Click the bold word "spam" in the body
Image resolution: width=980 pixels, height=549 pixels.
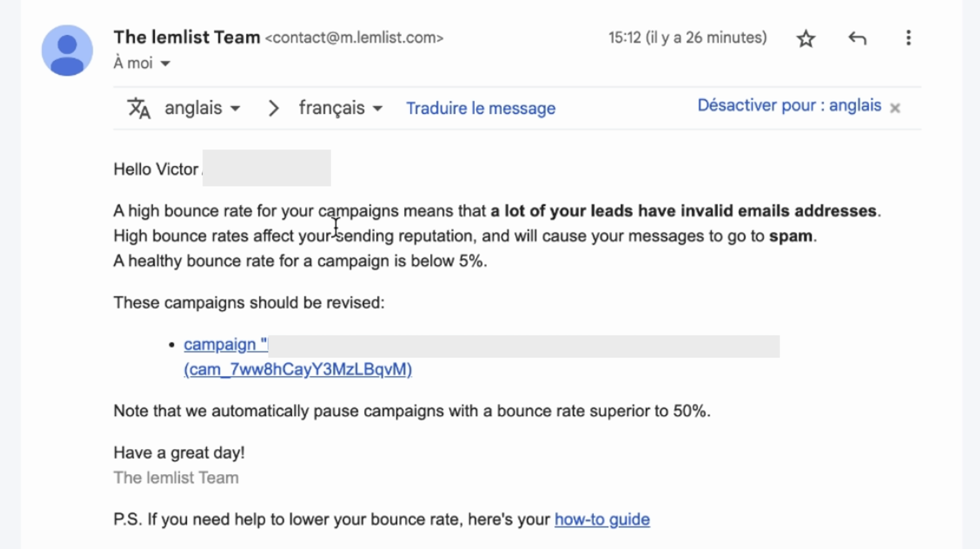790,236
